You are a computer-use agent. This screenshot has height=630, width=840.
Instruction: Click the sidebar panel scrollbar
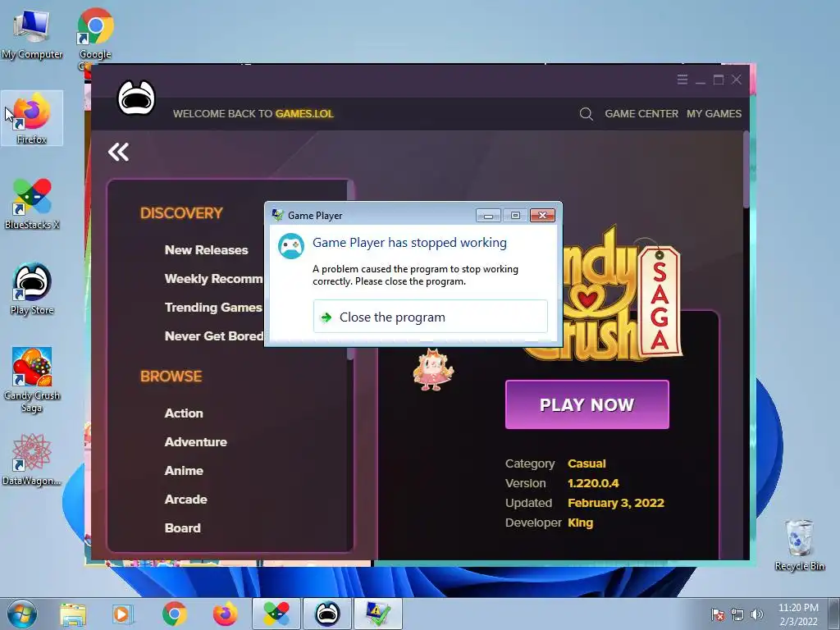(350, 270)
